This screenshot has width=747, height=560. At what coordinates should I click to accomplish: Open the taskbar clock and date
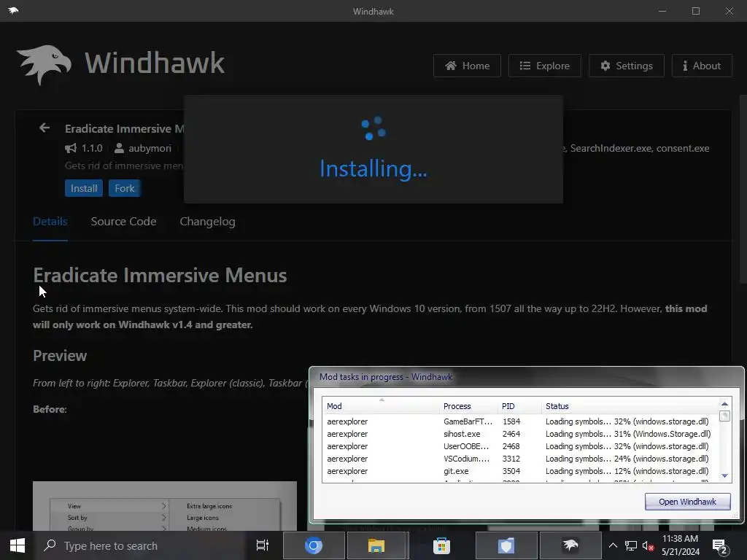pos(681,545)
